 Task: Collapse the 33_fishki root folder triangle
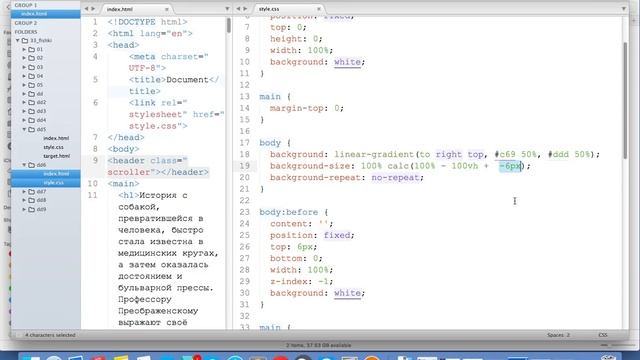pyautogui.click(x=18, y=40)
